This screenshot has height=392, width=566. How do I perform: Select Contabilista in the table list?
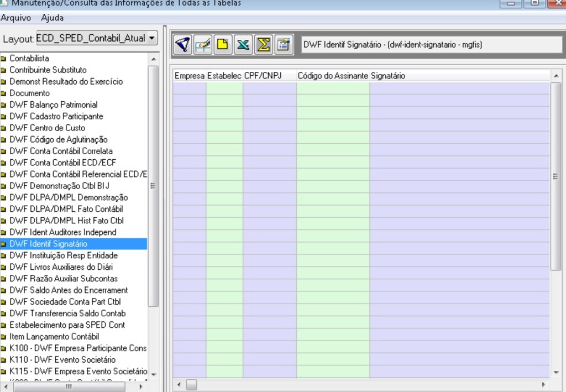29,59
